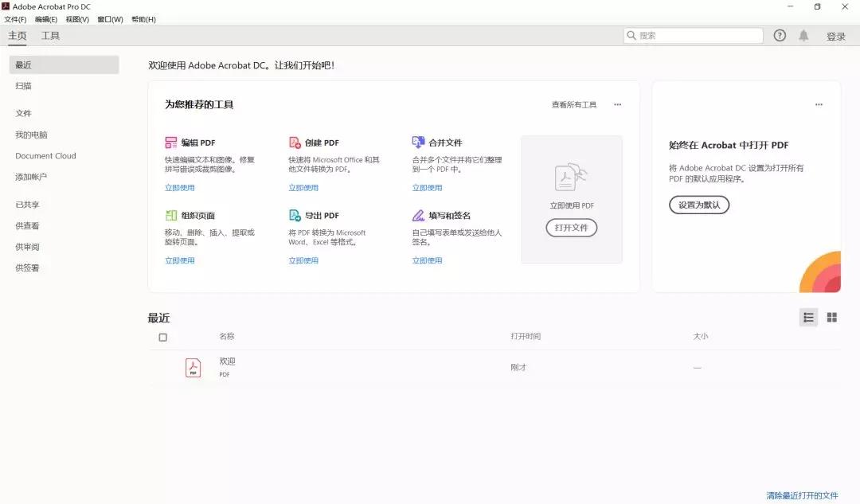Switch to the 工具 tab
This screenshot has width=860, height=504.
(x=50, y=36)
